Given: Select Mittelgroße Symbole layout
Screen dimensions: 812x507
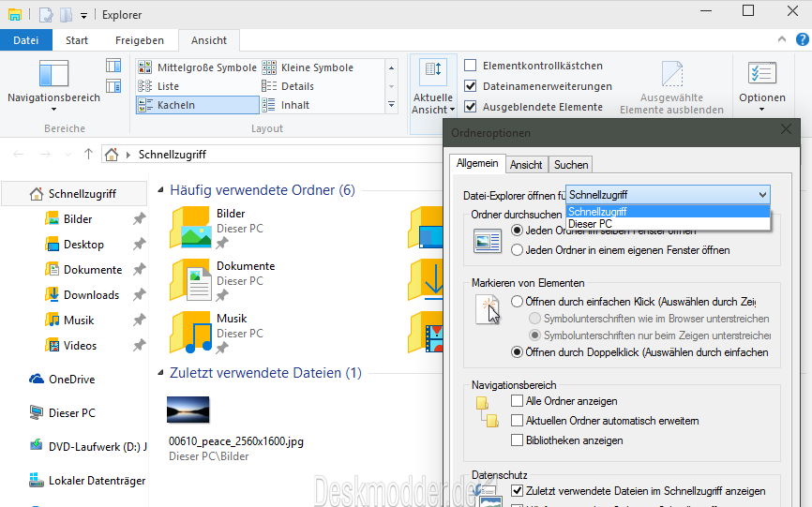Looking at the screenshot, I should [x=197, y=67].
